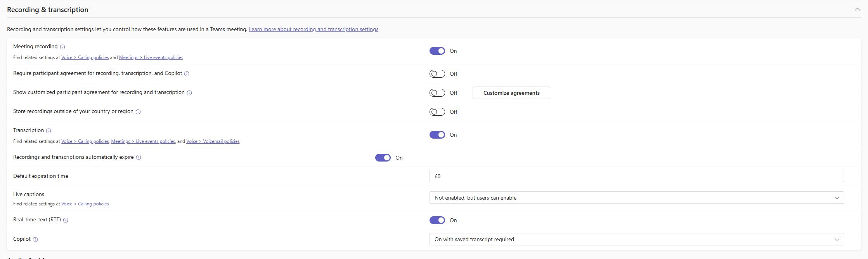Click info icon for automatic expiration setting

pyautogui.click(x=139, y=157)
